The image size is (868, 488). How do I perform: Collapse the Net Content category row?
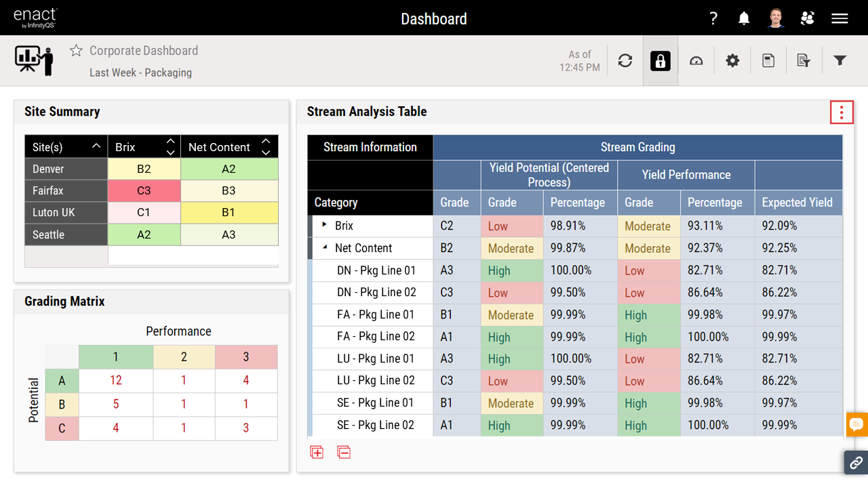click(325, 248)
